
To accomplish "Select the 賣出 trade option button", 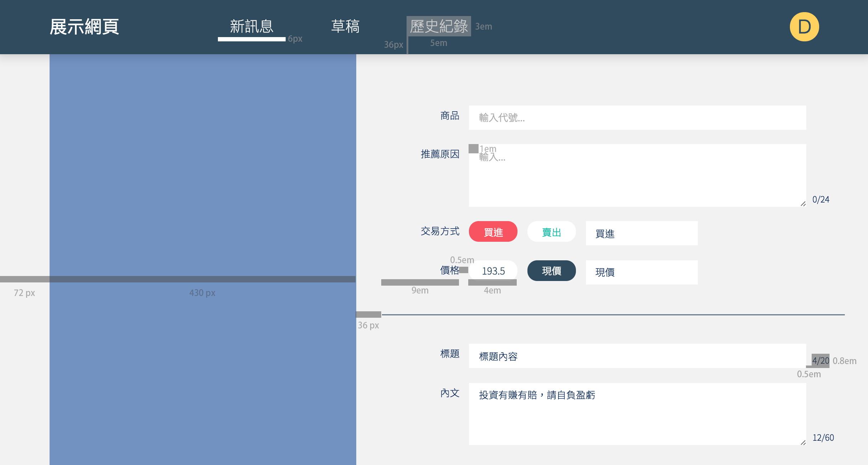I will coord(551,232).
